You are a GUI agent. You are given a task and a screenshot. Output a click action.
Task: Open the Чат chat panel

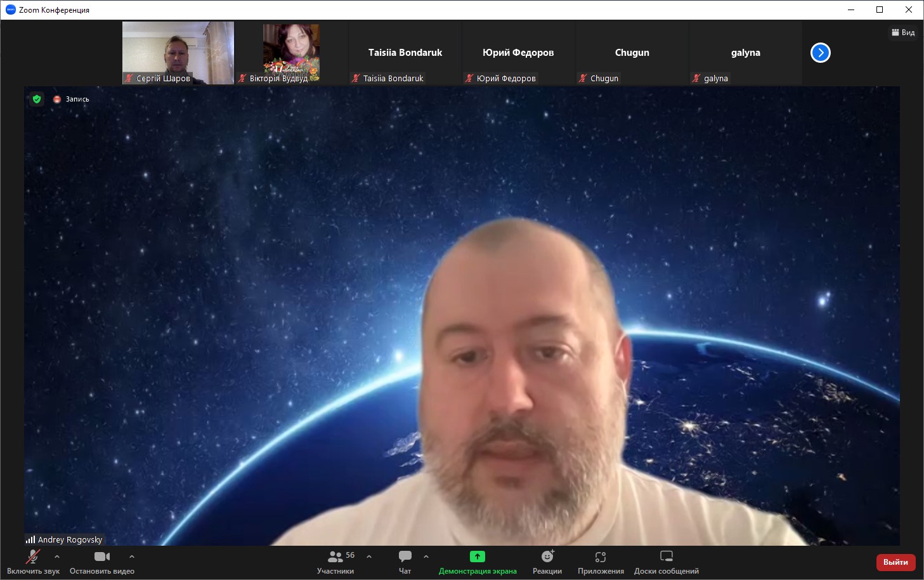405,562
